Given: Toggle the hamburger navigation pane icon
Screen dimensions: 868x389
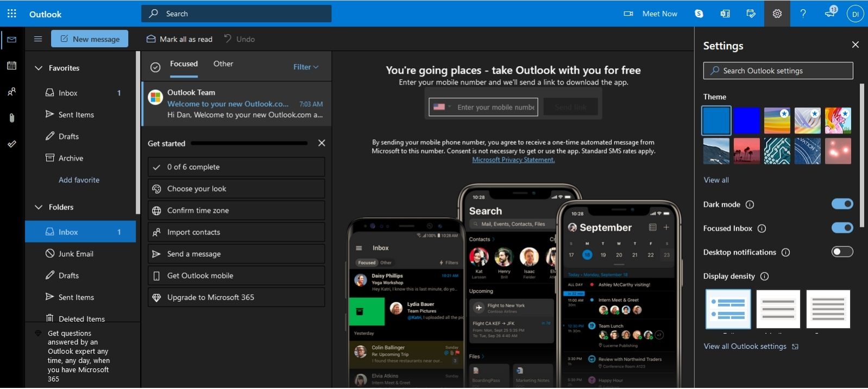Looking at the screenshot, I should [x=38, y=39].
